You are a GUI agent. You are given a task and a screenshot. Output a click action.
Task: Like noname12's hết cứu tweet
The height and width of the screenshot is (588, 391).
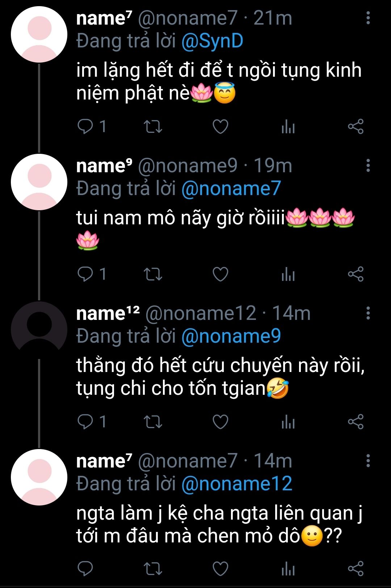pos(220,422)
